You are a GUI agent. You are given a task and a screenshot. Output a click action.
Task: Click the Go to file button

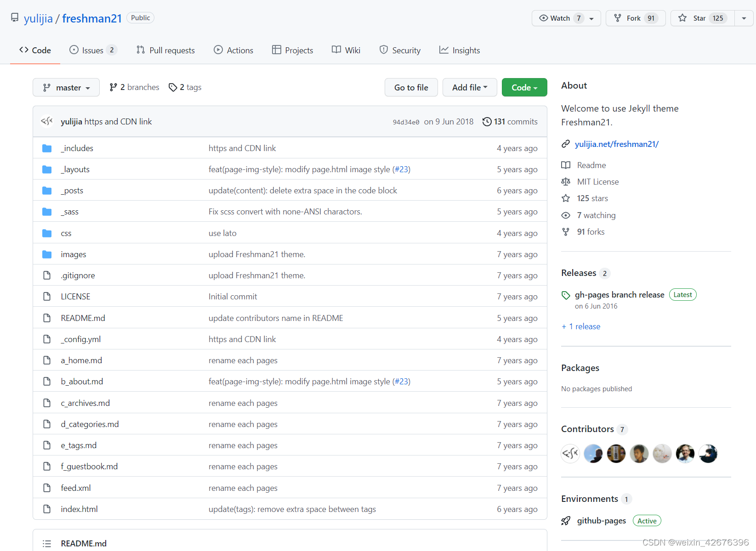click(411, 87)
